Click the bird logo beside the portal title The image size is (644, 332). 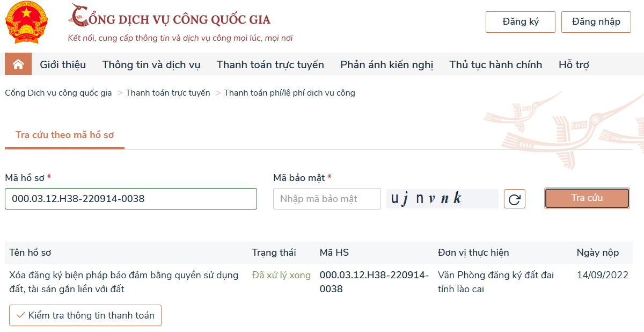78,15
